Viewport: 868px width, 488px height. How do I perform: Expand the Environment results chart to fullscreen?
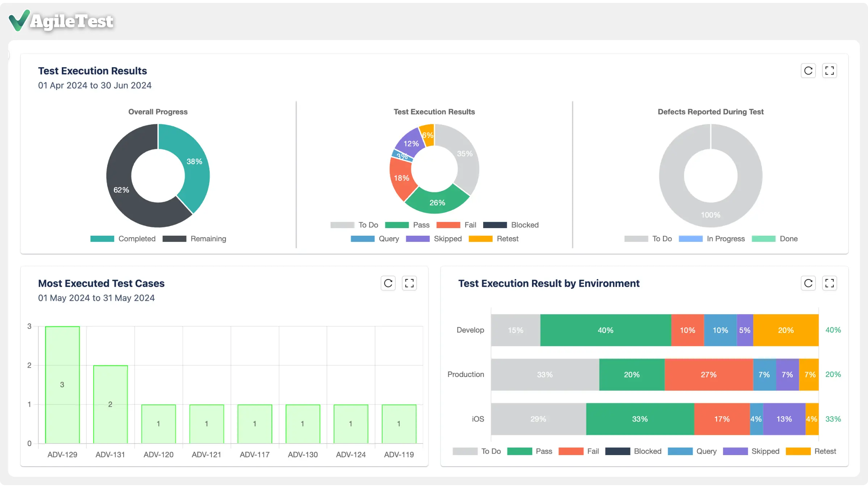(830, 283)
